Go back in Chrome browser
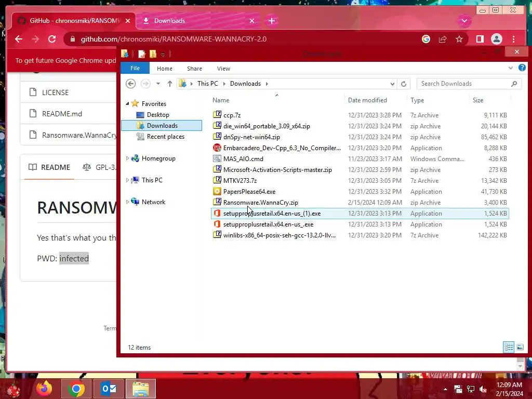Image resolution: width=532 pixels, height=399 pixels. click(19, 39)
